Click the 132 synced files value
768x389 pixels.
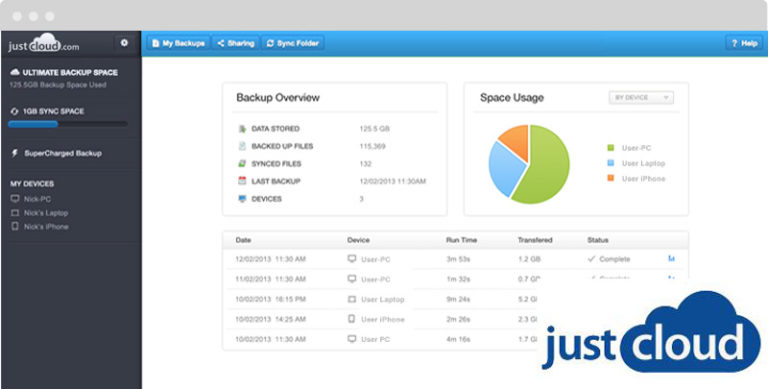coord(365,164)
